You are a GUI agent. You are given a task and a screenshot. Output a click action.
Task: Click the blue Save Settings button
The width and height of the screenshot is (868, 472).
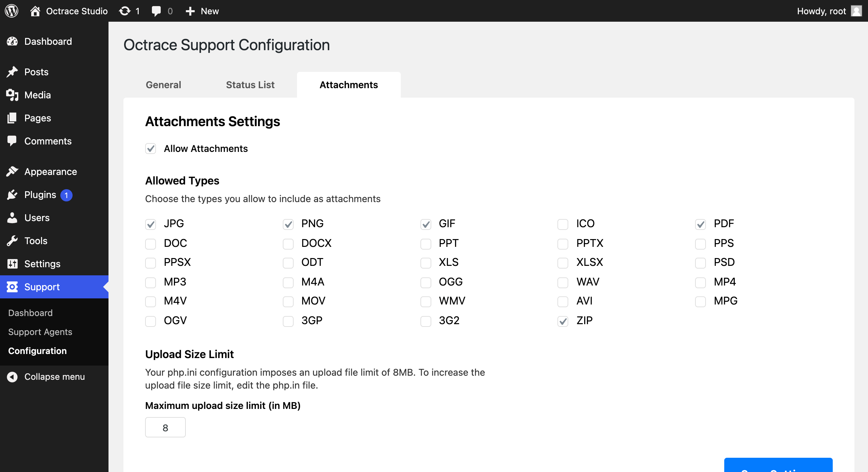(778, 465)
